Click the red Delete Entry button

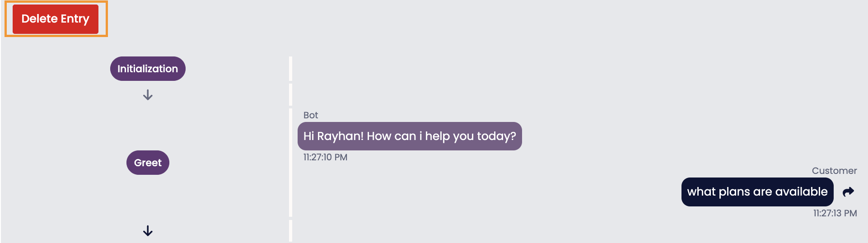[56, 19]
